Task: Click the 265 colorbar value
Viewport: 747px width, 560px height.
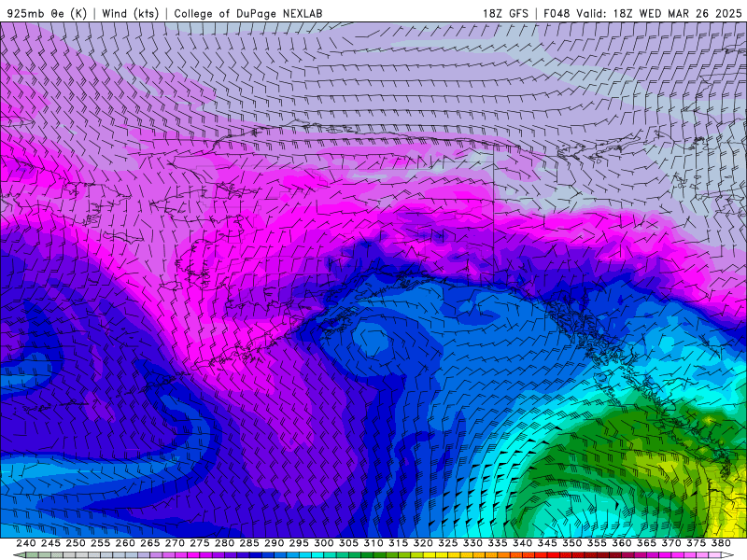Action: (x=149, y=543)
